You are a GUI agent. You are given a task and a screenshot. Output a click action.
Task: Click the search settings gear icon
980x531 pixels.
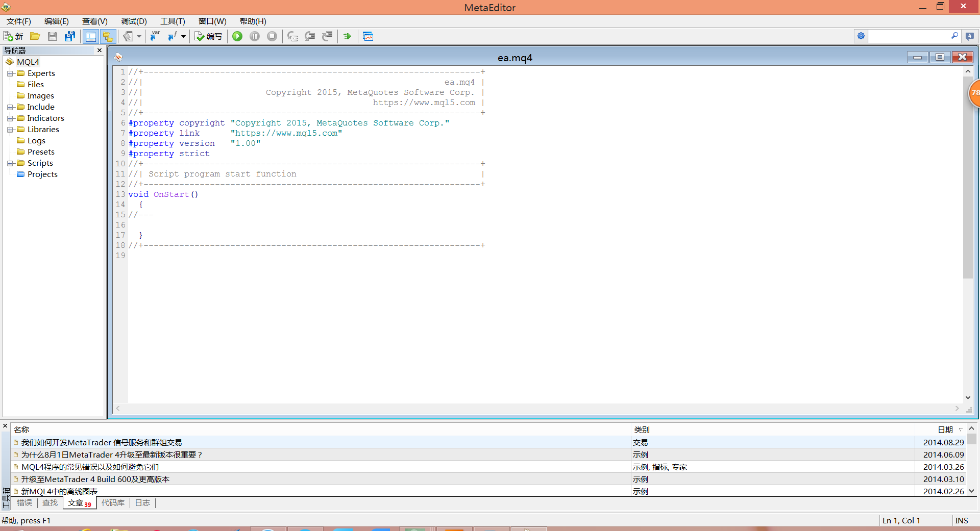click(861, 36)
